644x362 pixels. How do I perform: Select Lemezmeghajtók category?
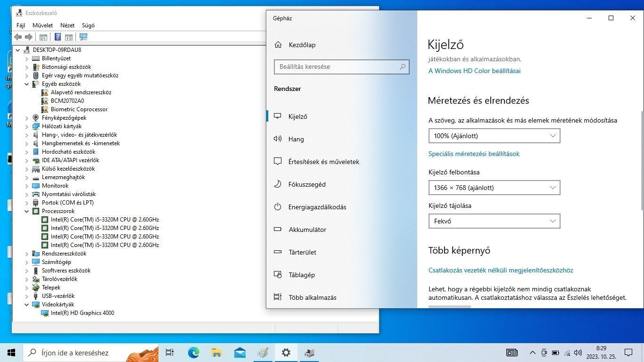(x=63, y=177)
